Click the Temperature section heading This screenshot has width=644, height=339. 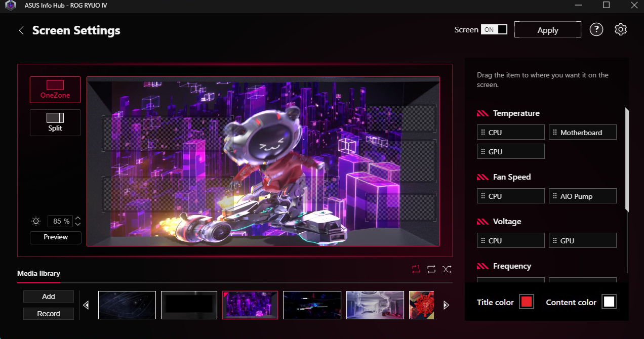tap(516, 113)
